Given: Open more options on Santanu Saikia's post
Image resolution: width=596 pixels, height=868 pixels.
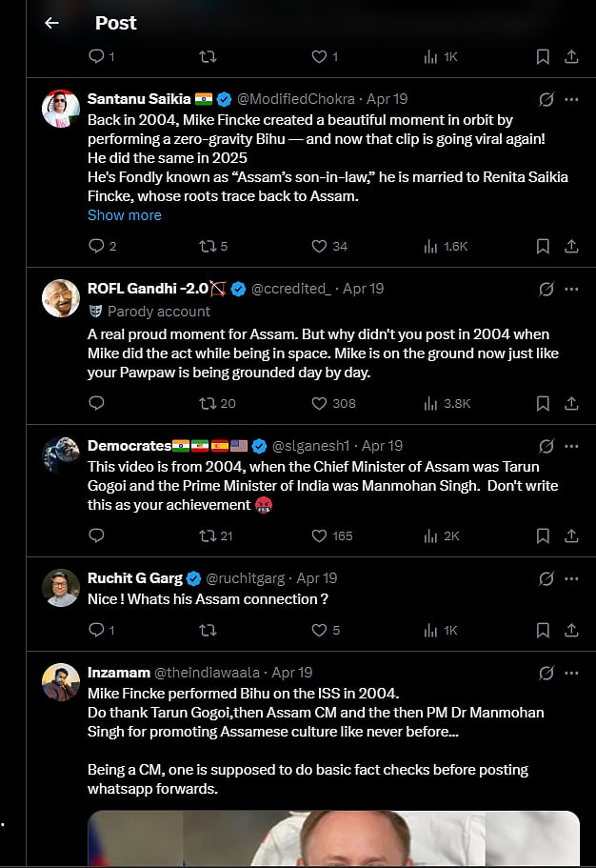Looking at the screenshot, I should [571, 99].
